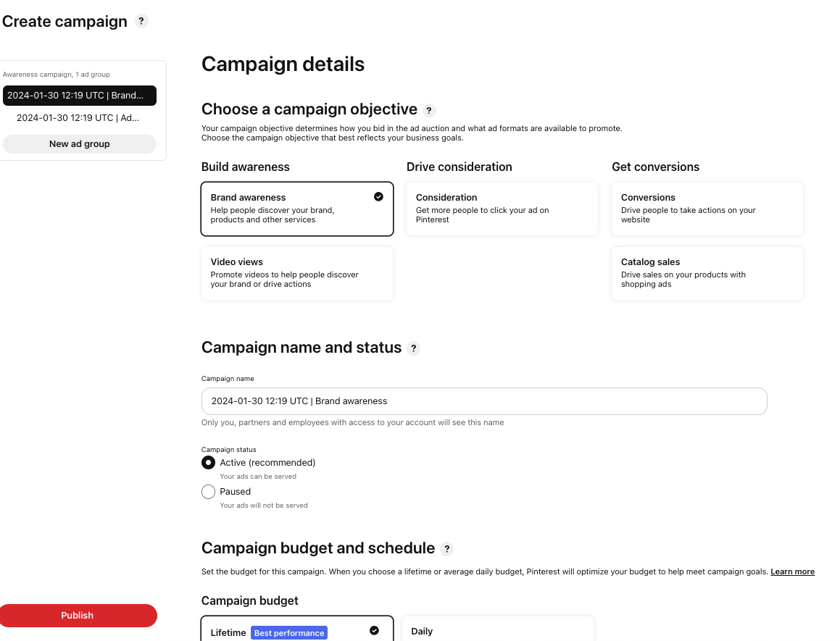The width and height of the screenshot is (840, 641).
Task: Click the New ad group button
Action: (x=80, y=144)
